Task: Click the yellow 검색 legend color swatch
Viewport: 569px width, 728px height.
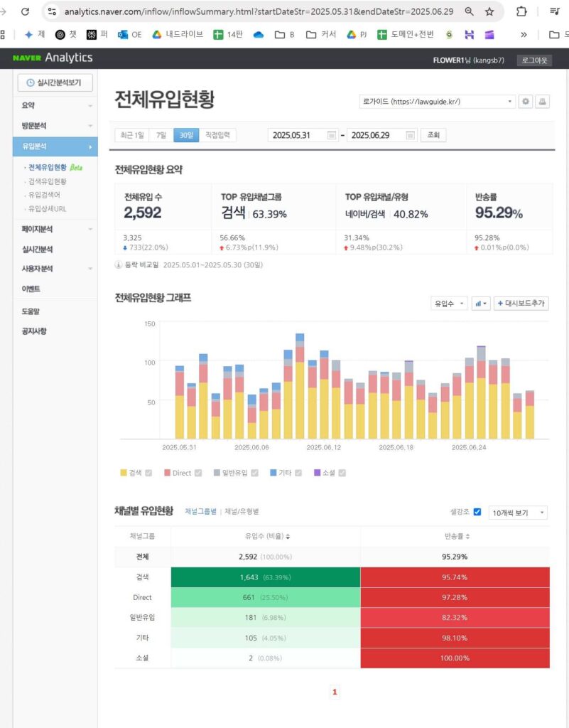Action: [x=124, y=473]
